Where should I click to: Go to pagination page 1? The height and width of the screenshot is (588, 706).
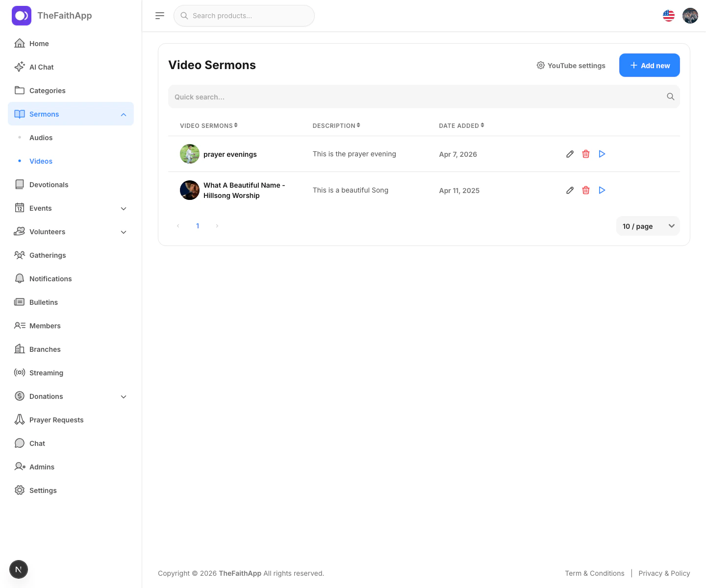(x=198, y=226)
